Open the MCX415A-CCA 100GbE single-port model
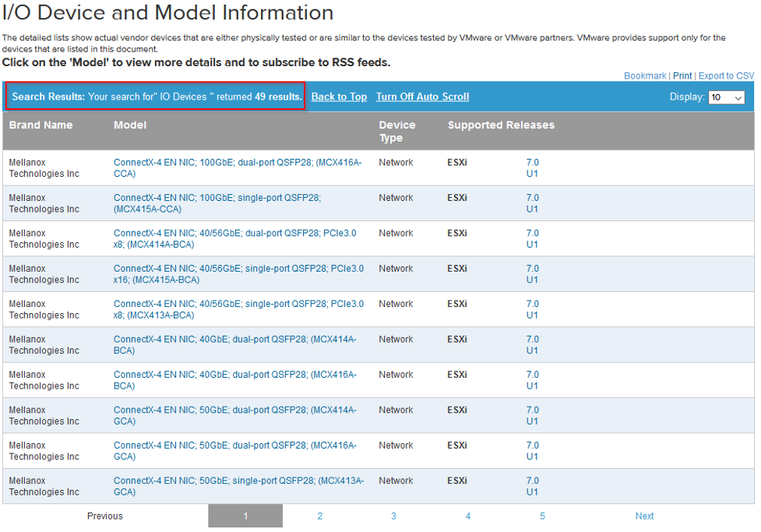This screenshot has width=761, height=532. 217,203
